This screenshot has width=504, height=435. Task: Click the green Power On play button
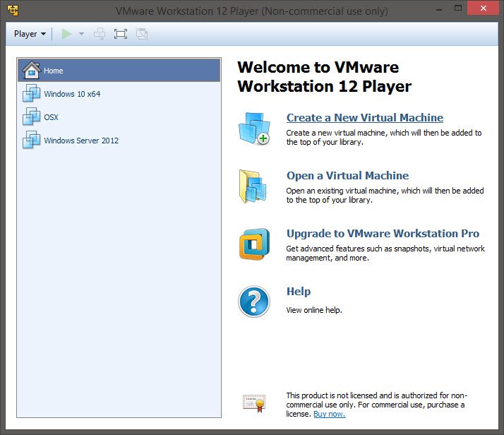pyautogui.click(x=66, y=34)
